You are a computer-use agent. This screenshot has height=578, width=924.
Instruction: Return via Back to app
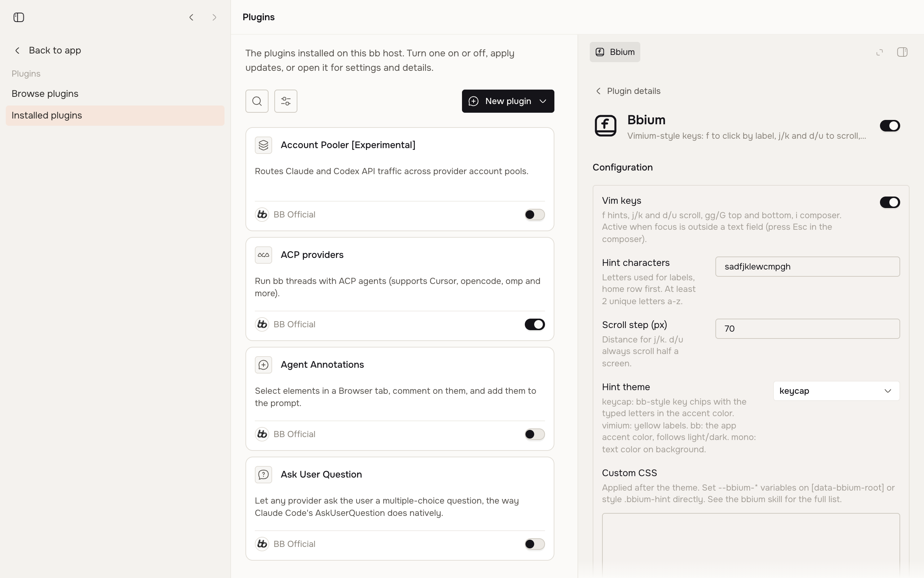click(48, 51)
